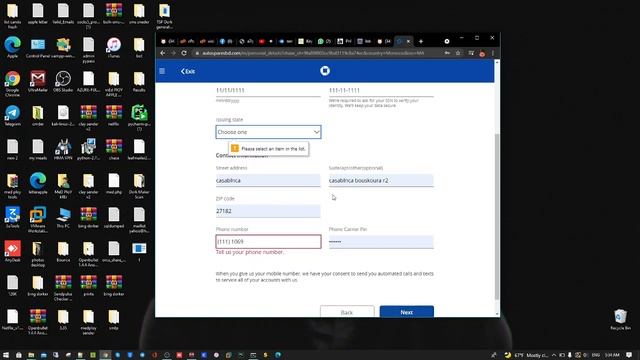This screenshot has height=360, width=640.
Task: Switch to the Facebook browser tab
Action: point(226,41)
